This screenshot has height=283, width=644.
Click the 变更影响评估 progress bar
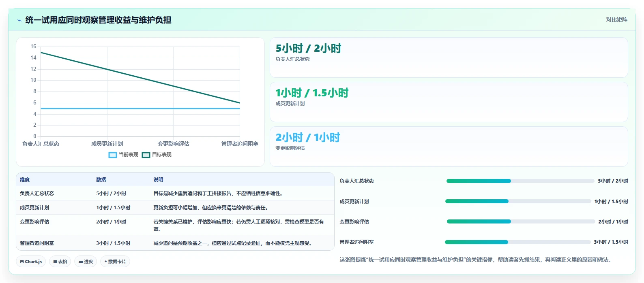click(521, 221)
